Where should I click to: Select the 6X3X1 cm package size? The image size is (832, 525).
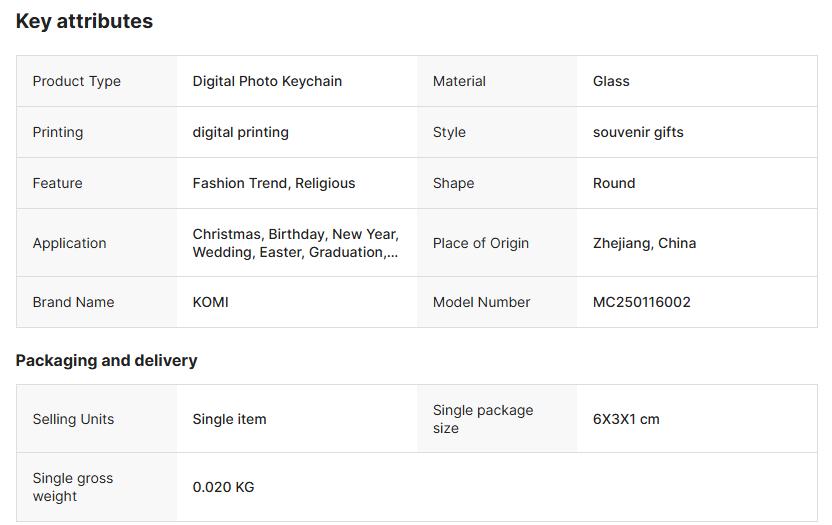[626, 419]
